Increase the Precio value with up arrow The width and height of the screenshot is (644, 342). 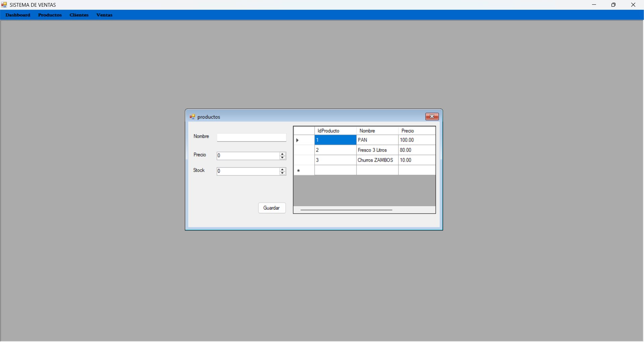(x=283, y=154)
